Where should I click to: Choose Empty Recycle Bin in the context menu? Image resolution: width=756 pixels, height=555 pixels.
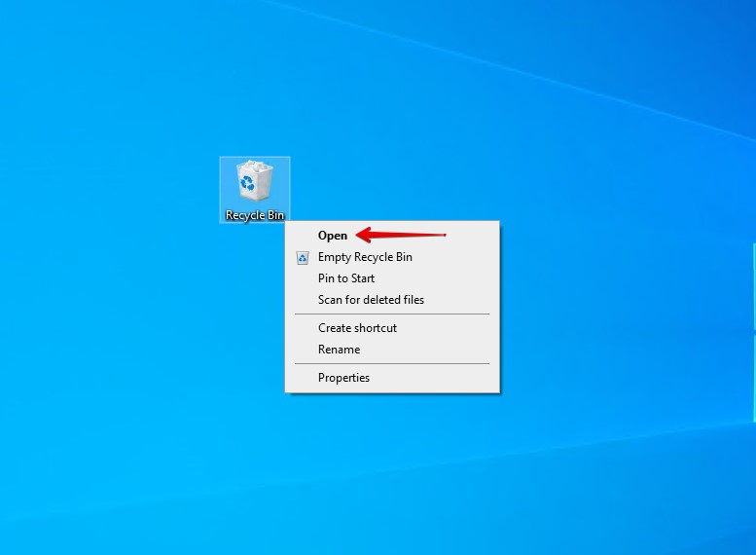point(392,257)
